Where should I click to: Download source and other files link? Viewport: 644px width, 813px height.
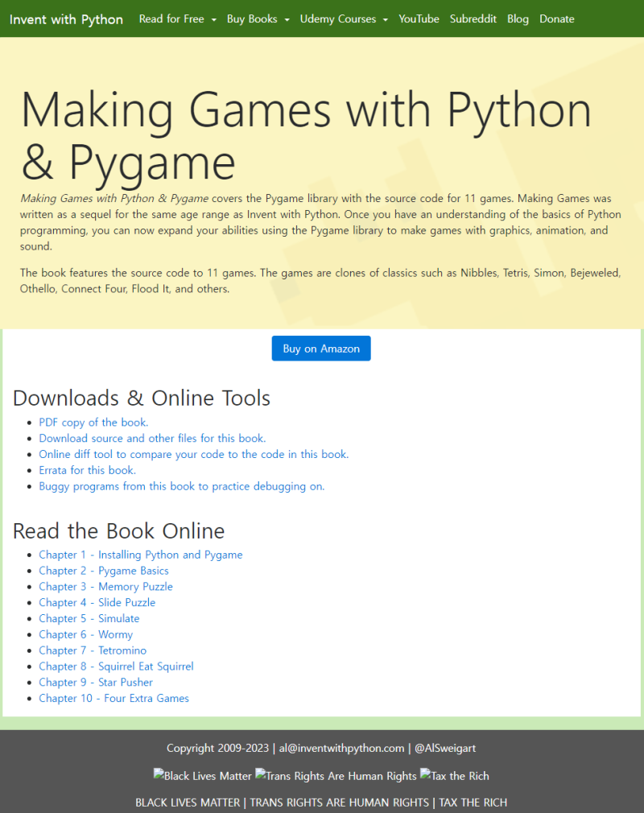point(152,439)
